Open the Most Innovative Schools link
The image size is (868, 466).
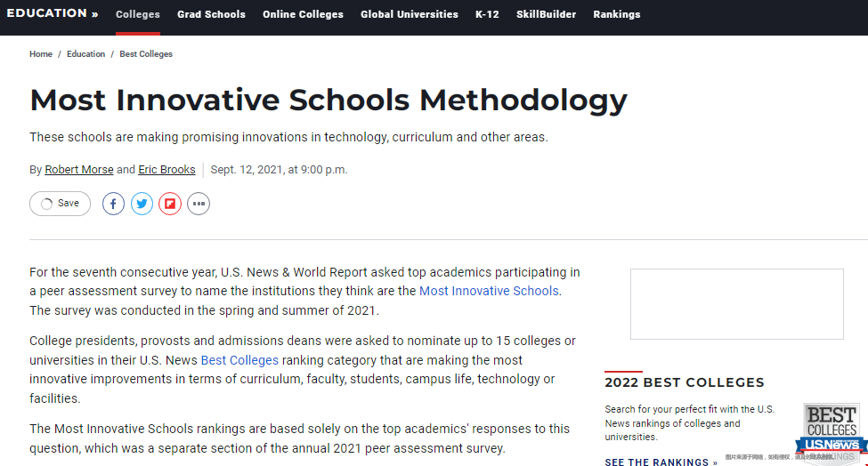[489, 291]
